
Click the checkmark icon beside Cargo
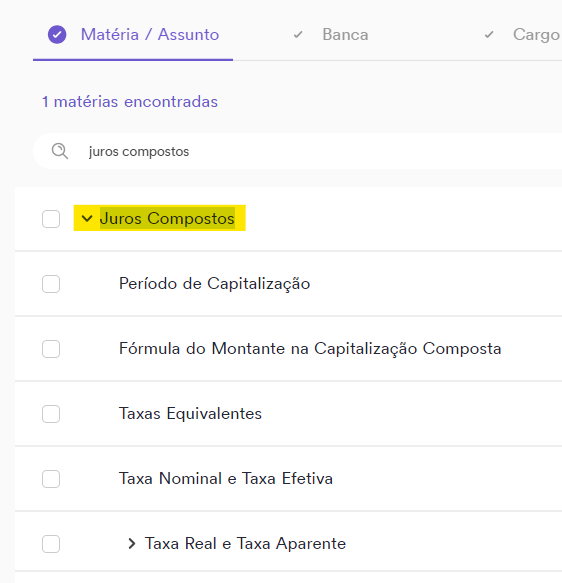(489, 35)
